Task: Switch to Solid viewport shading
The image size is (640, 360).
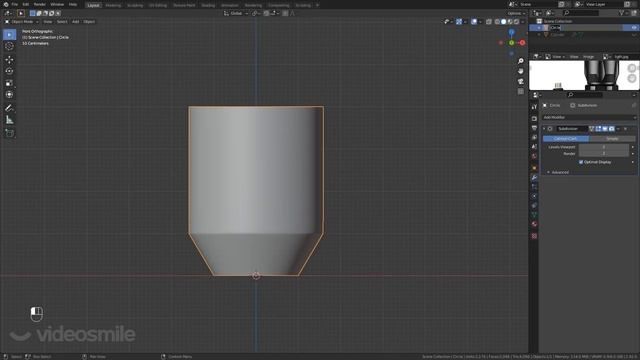Action: coord(503,22)
